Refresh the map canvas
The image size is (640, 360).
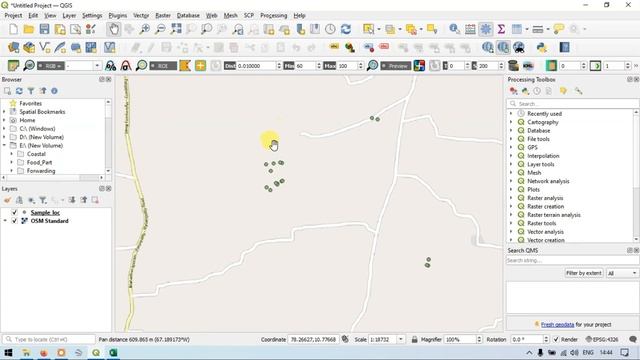pos(346,29)
